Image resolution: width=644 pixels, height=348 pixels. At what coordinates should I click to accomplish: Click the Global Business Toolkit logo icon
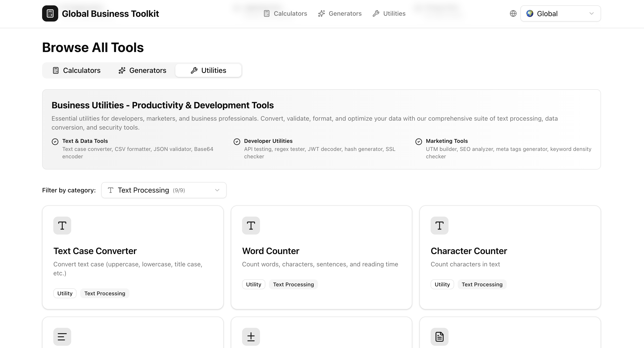coord(50,13)
